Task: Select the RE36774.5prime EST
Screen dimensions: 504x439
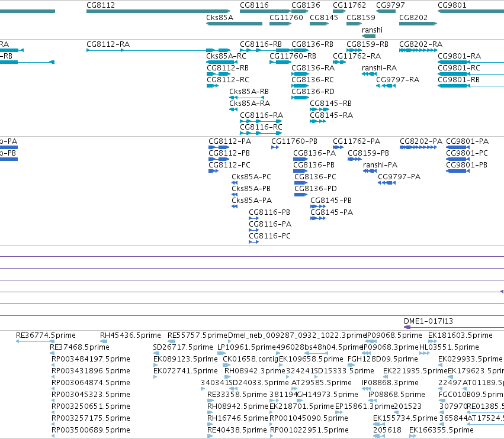Action: tap(35, 341)
